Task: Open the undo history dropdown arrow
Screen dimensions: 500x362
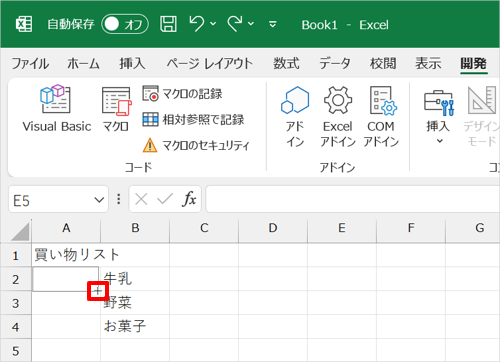Action: point(213,24)
